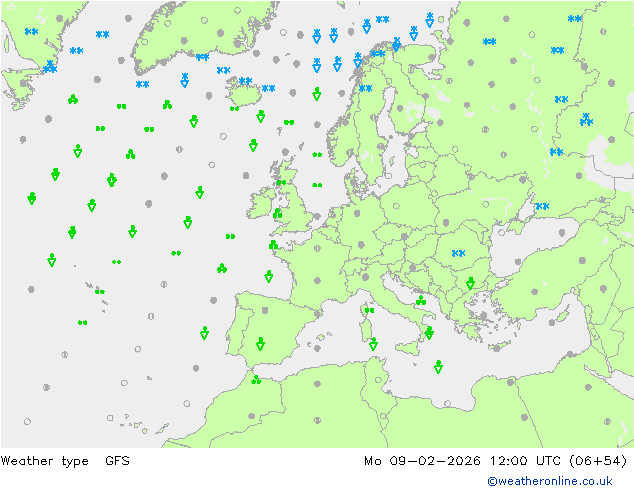Select the green rain icon over northern Morocco
Screen dimensions: 634x490
pyautogui.click(x=257, y=380)
